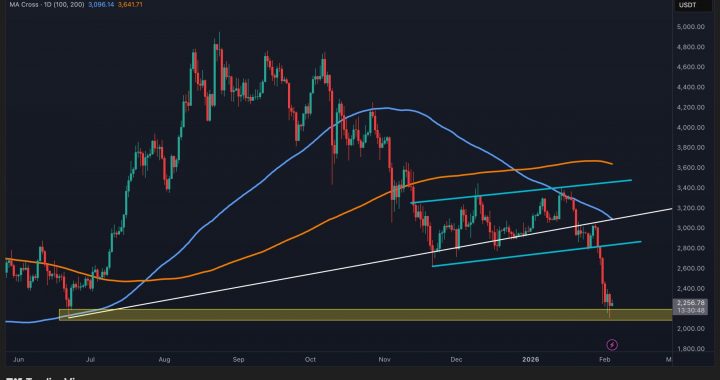
Task: Click the purple lightning event icon
Action: point(612,345)
